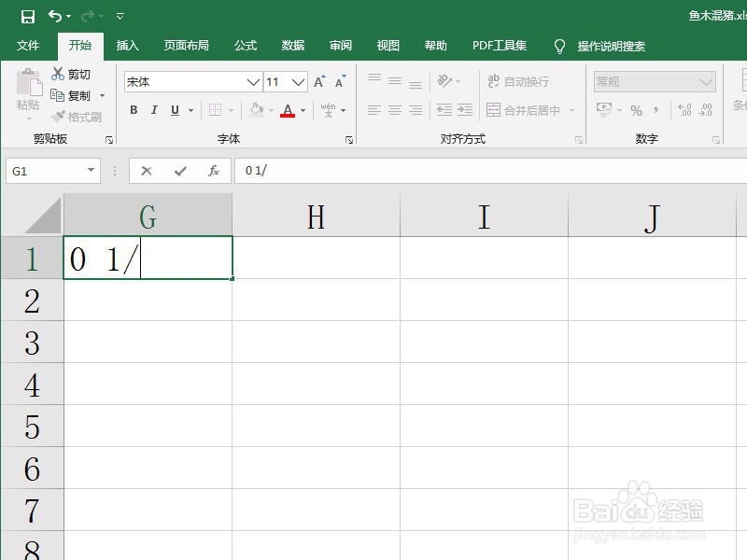The image size is (747, 560).
Task: Click the Fill Color bucket icon
Action: tap(256, 110)
